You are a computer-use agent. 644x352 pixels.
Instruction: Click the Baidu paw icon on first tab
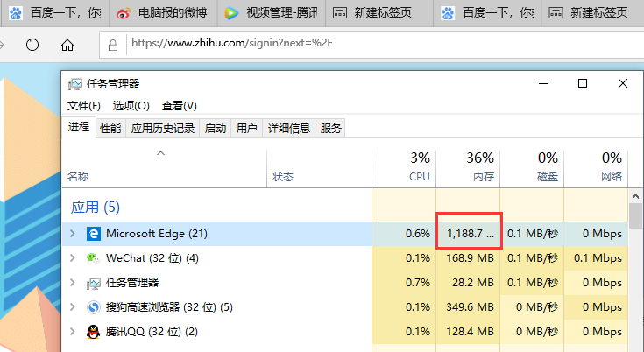[x=16, y=13]
